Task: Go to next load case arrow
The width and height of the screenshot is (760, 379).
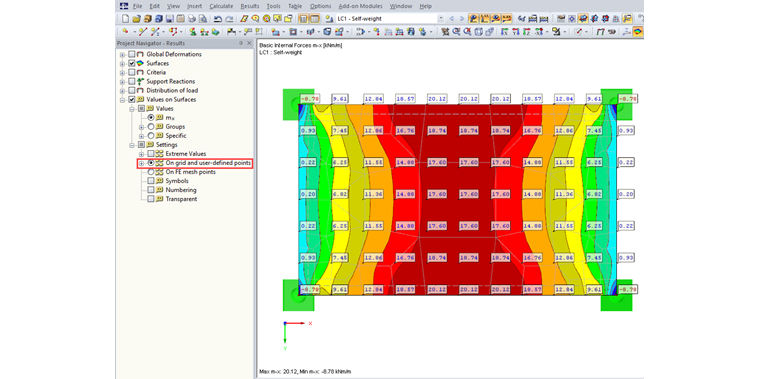Action: (462, 19)
